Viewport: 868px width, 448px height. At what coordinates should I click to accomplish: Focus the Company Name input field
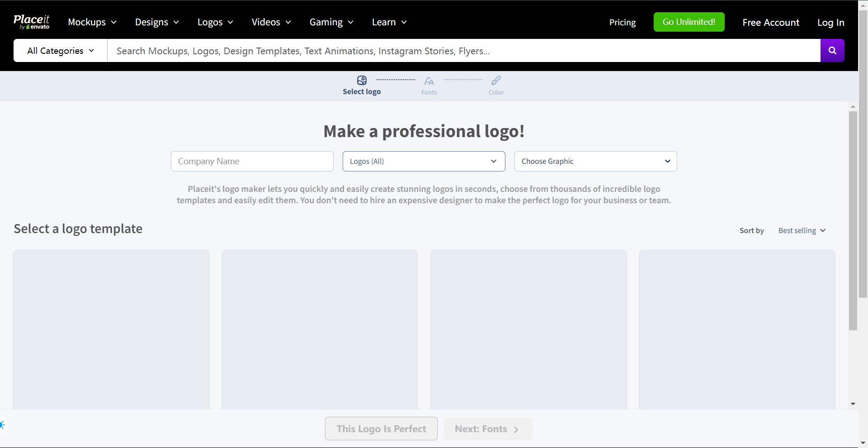pos(252,161)
